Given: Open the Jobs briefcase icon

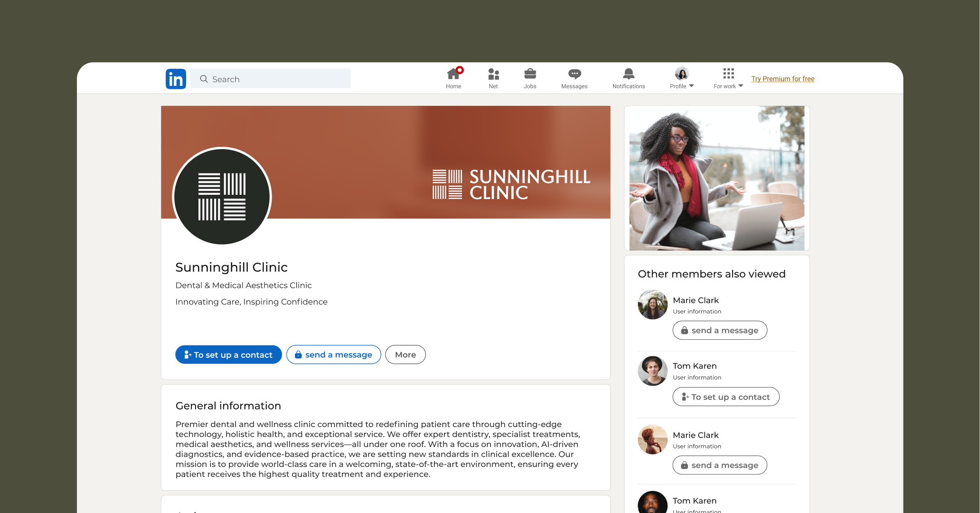Looking at the screenshot, I should [530, 74].
